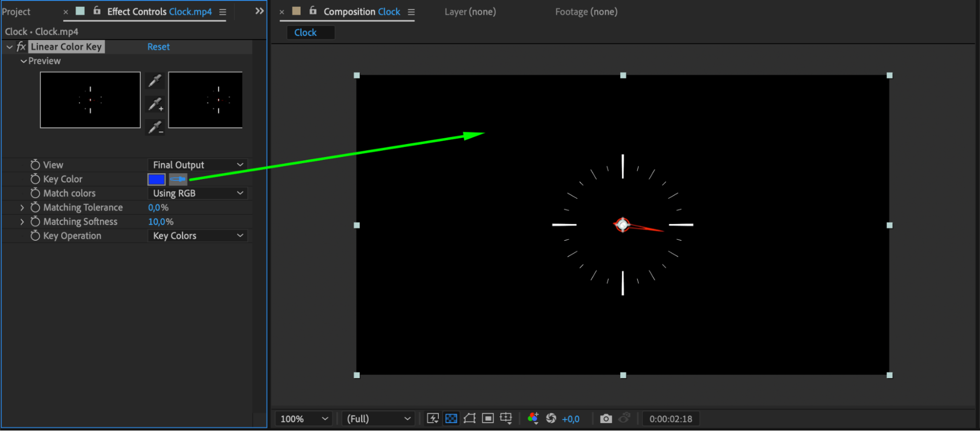Click the Fast Previews lightning icon
The image size is (980, 431).
[432, 418]
